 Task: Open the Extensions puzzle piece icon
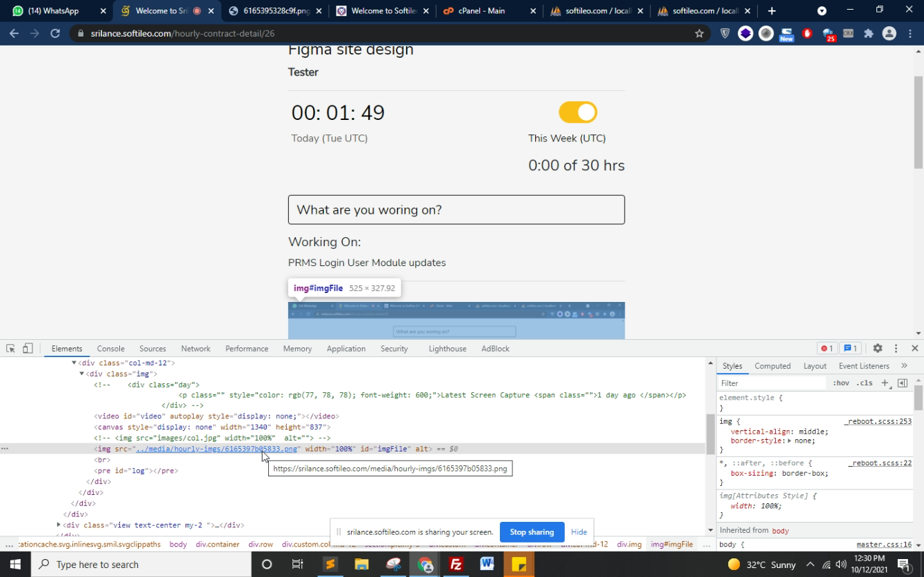tap(868, 33)
